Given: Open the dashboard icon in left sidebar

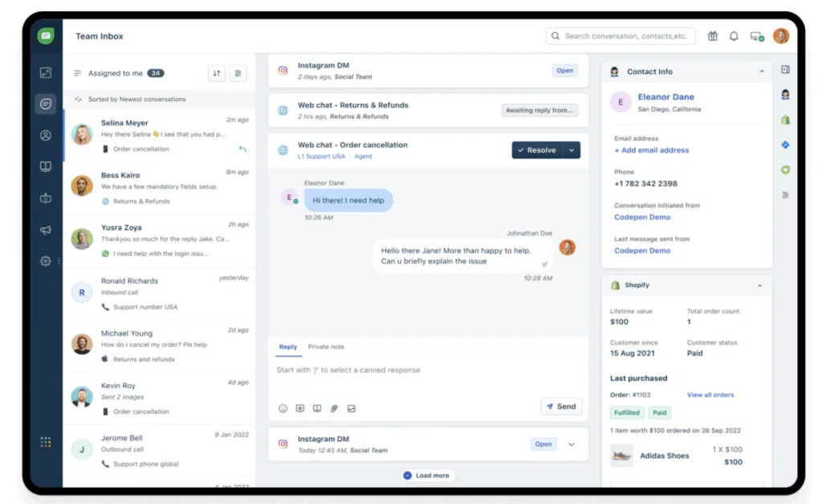Looking at the screenshot, I should click(x=46, y=72).
